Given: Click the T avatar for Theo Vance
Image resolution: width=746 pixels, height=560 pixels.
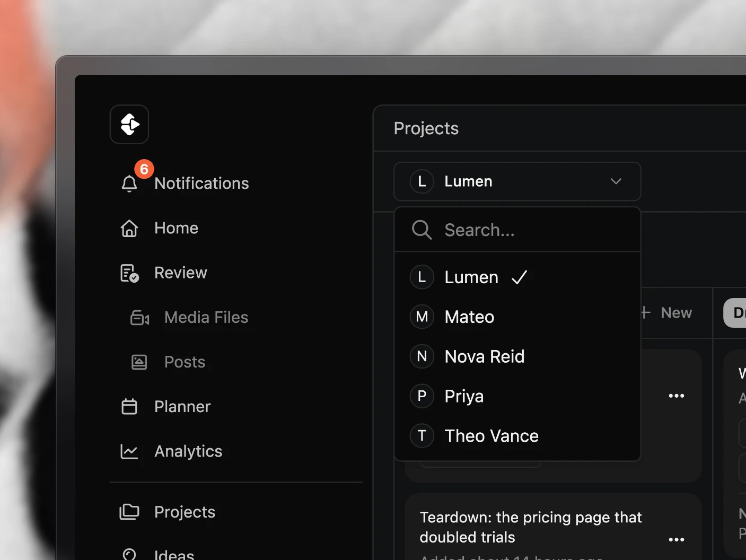Looking at the screenshot, I should click(x=422, y=436).
